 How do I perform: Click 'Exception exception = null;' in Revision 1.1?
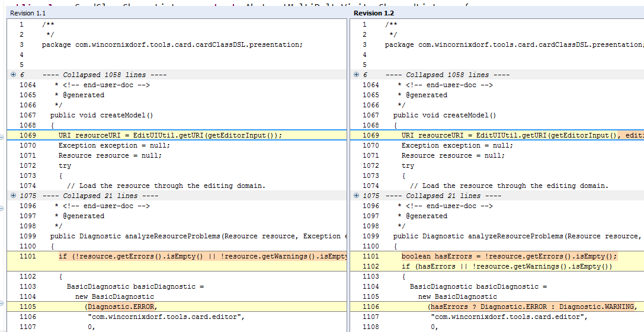click(114, 145)
